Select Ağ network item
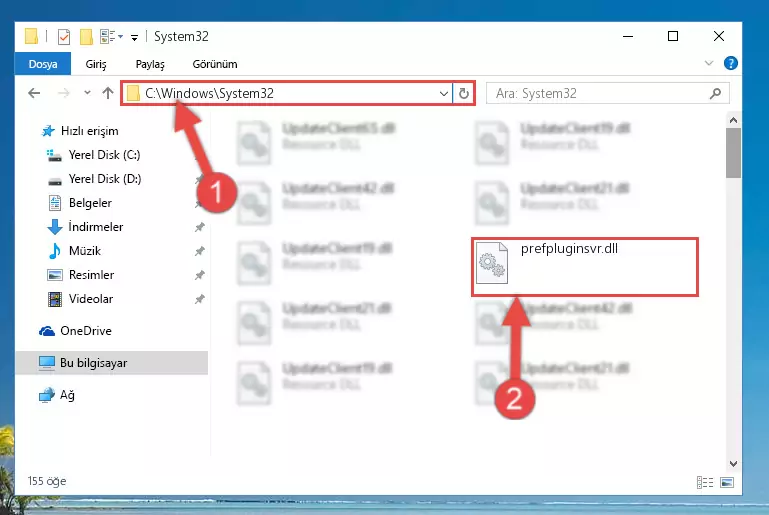 pos(67,395)
